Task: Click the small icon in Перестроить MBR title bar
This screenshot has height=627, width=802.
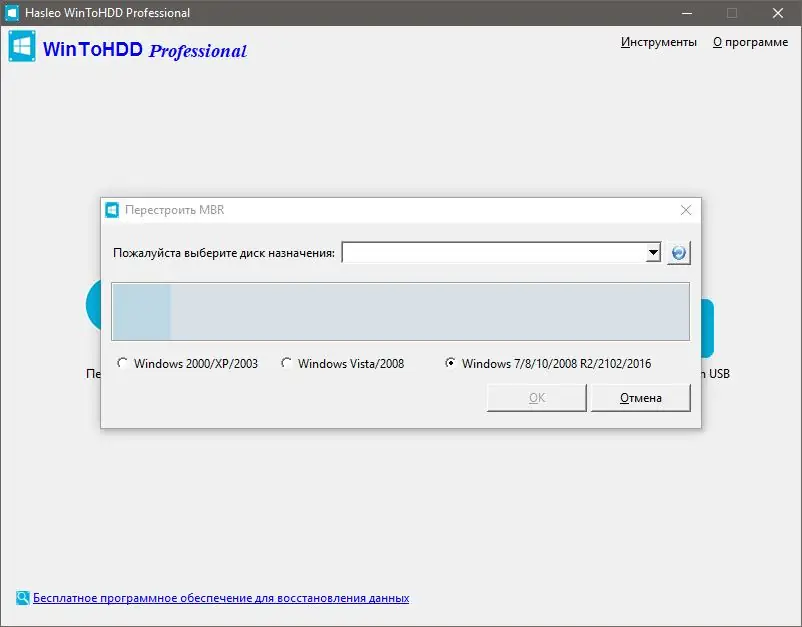Action: [112, 210]
